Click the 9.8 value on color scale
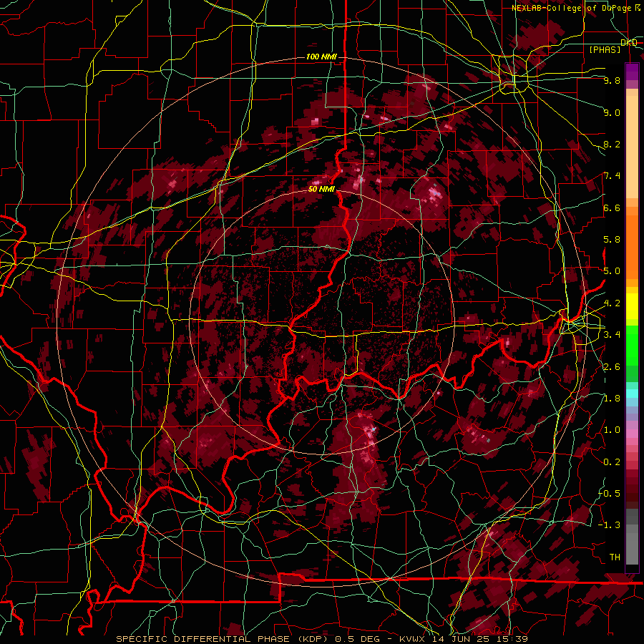644x644 pixels. [612, 80]
